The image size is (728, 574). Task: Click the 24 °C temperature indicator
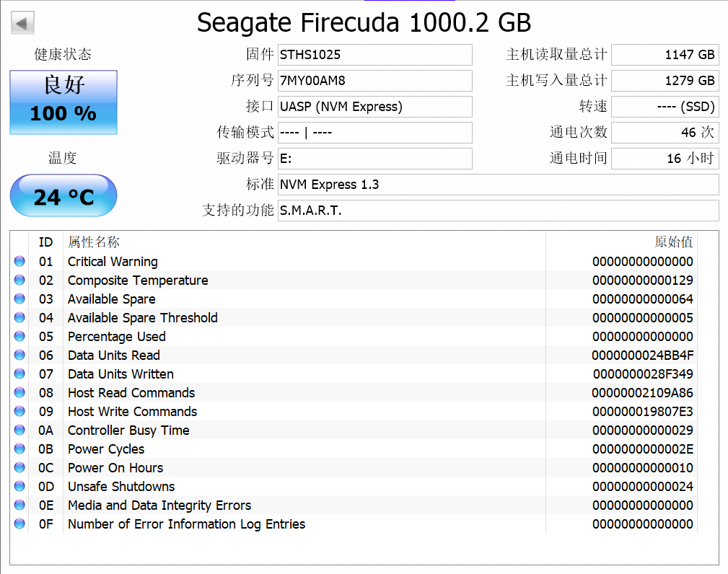(x=63, y=195)
